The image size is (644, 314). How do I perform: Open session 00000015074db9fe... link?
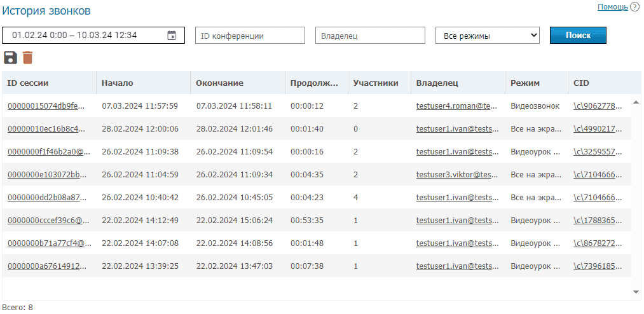click(x=46, y=106)
